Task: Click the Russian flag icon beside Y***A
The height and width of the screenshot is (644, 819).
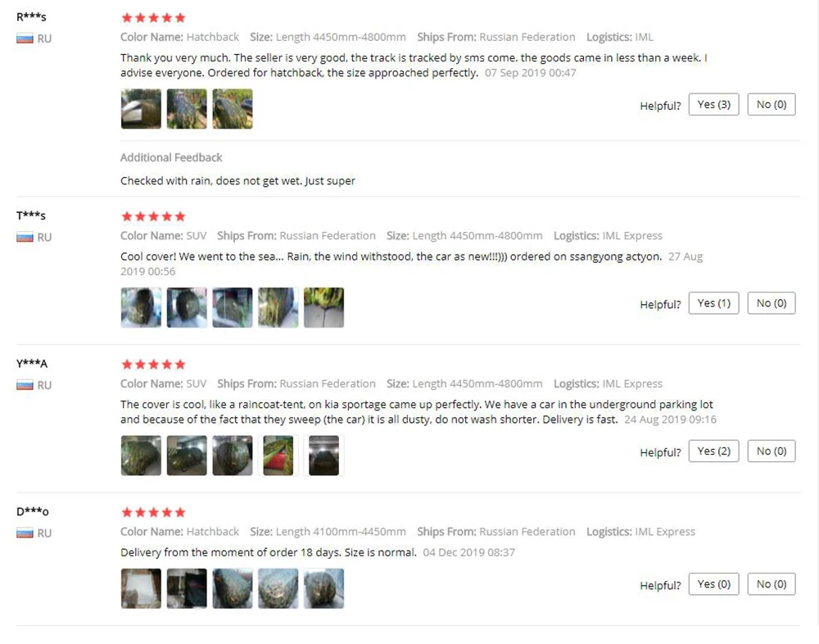Action: [25, 385]
